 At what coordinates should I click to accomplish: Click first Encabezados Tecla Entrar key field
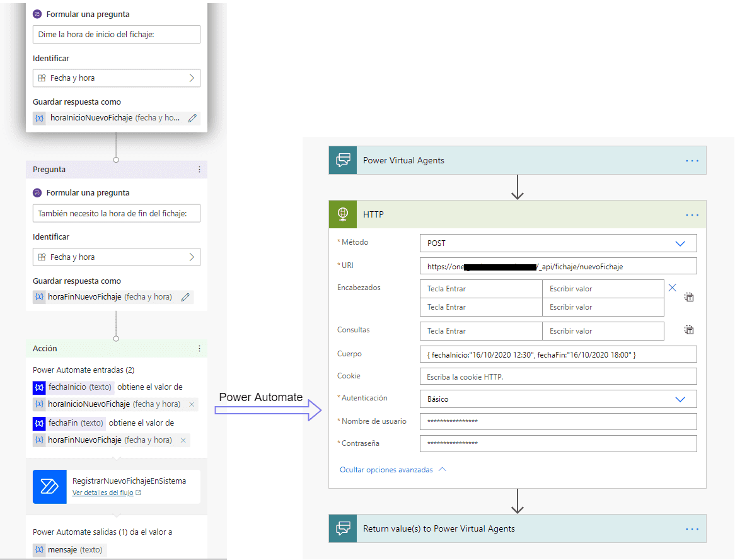(481, 289)
